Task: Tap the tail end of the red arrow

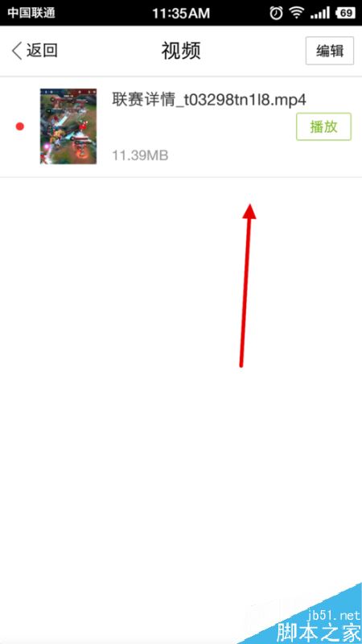Action: pos(241,365)
